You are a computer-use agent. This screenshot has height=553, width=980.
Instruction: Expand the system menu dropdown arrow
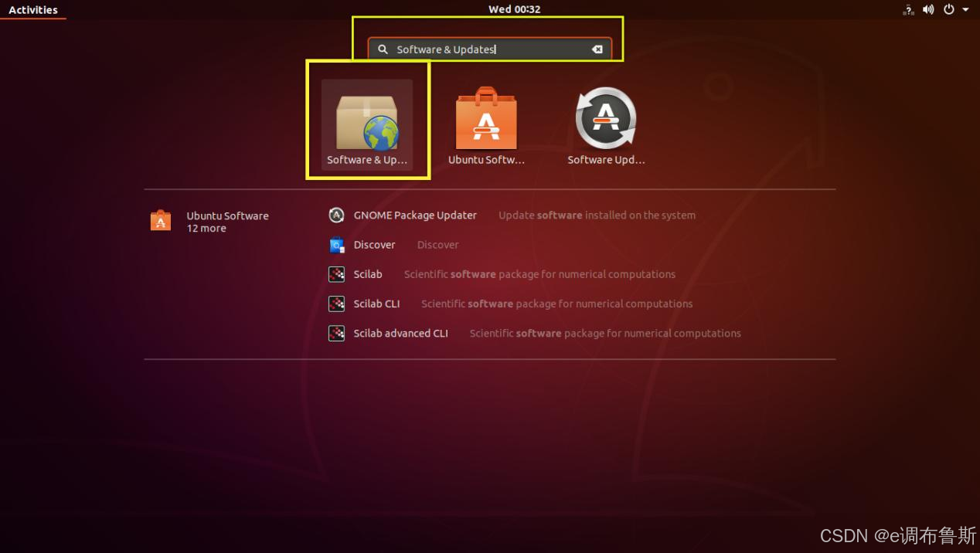(965, 10)
